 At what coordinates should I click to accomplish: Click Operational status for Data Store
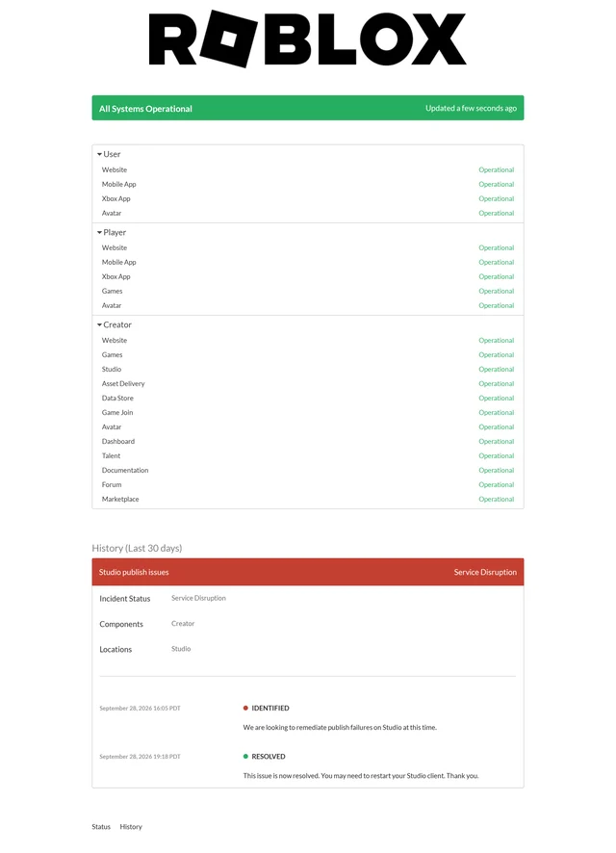pos(497,399)
